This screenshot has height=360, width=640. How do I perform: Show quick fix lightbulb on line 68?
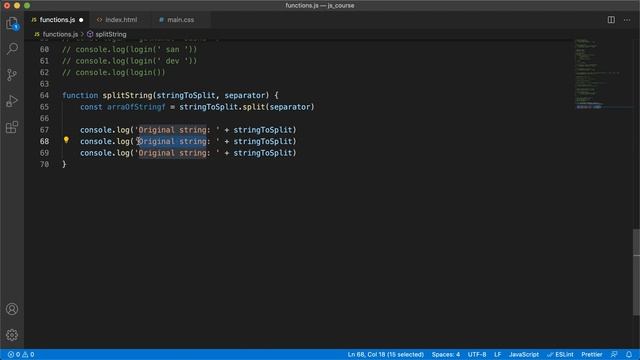pos(66,140)
